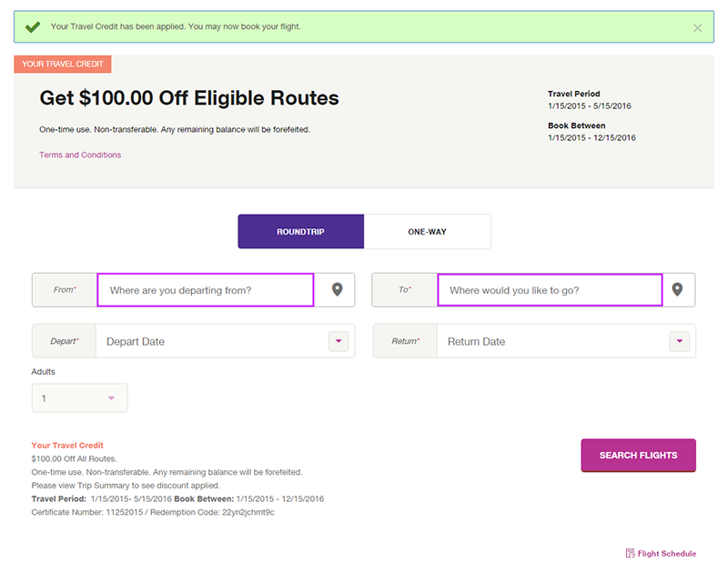Click the Get $100.00 Off Eligible Routes heading
Image resolution: width=728 pixels, height=583 pixels.
(189, 98)
